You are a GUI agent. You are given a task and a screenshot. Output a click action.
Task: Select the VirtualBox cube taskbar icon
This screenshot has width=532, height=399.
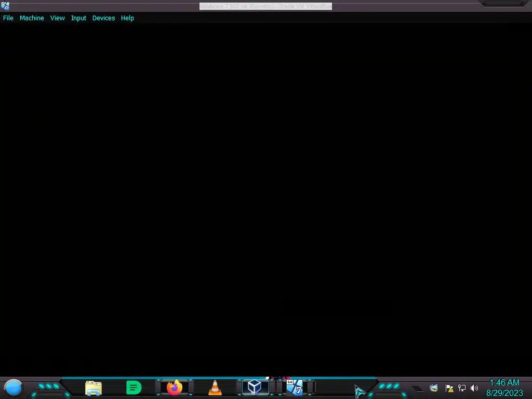pos(255,387)
